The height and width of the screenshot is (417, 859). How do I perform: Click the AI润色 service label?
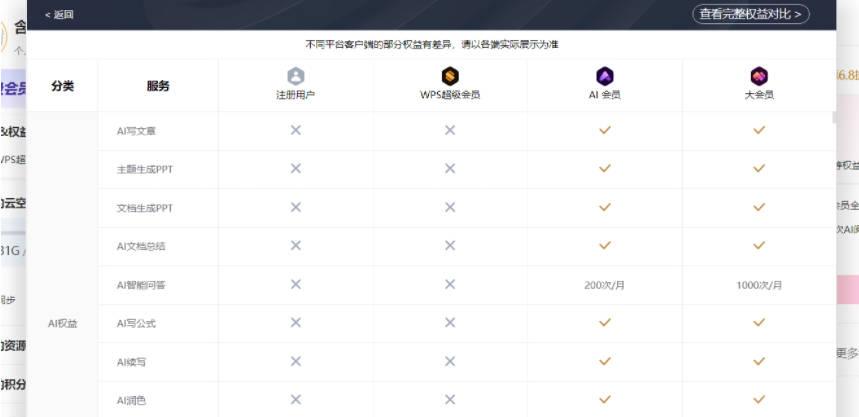click(x=131, y=401)
